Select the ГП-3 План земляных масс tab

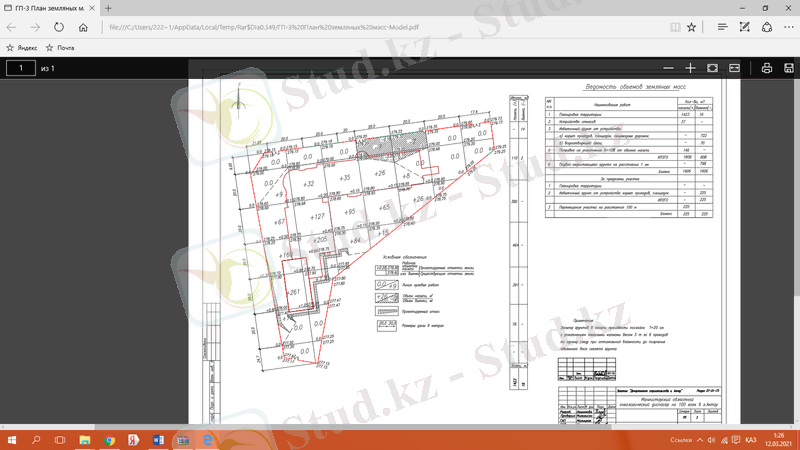click(x=49, y=8)
